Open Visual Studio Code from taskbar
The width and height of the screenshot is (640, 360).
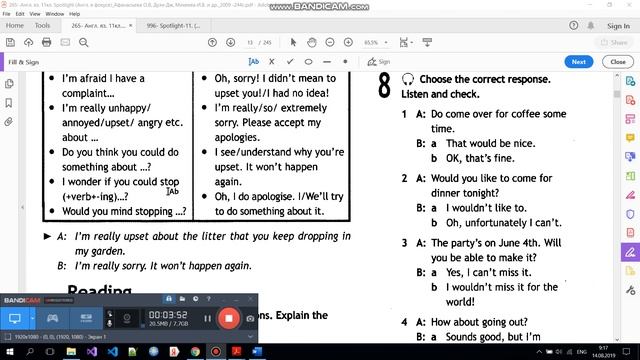click(113, 351)
